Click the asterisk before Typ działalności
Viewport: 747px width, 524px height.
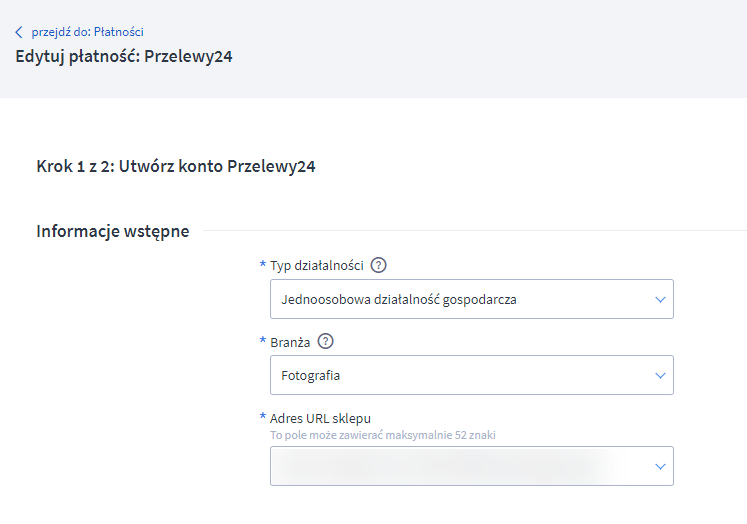pyautogui.click(x=263, y=265)
